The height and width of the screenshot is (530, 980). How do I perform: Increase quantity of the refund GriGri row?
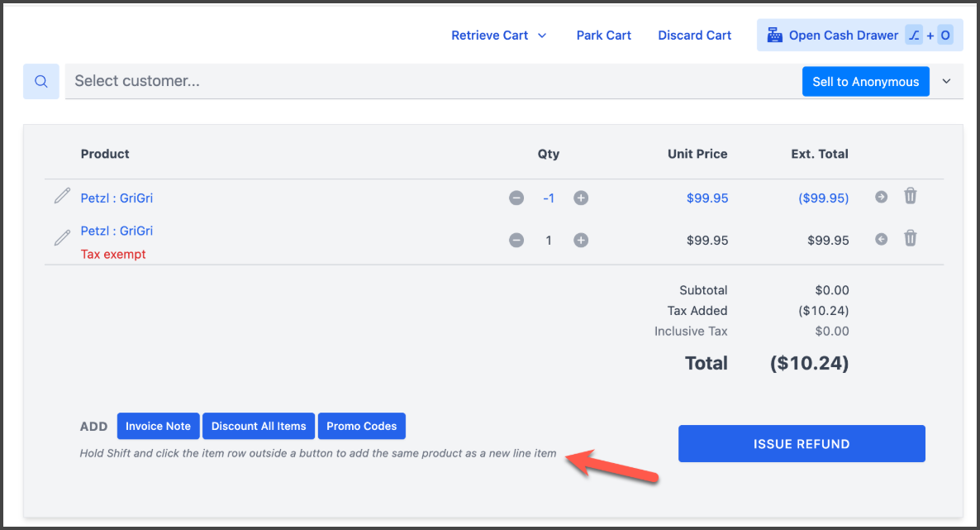click(x=581, y=198)
